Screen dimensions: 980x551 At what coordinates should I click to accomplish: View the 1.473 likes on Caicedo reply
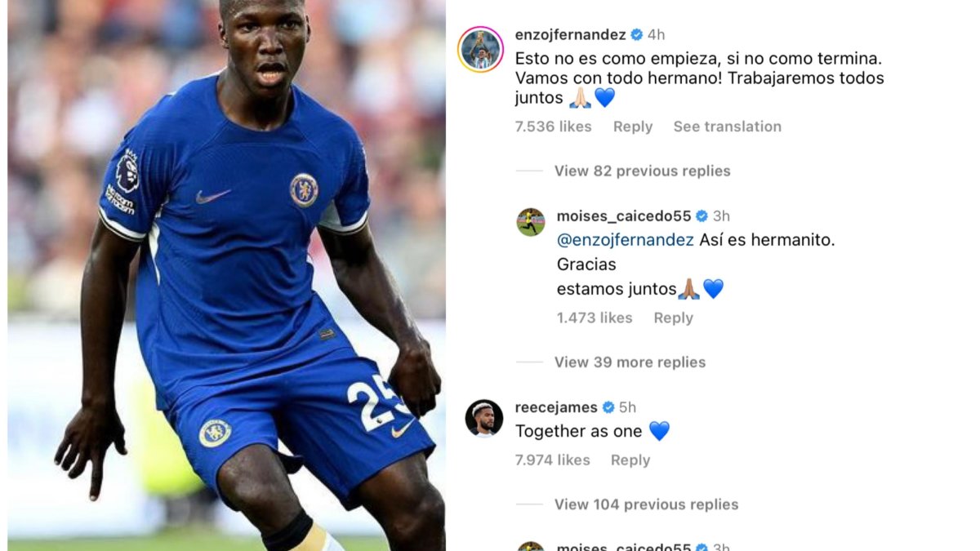(595, 318)
